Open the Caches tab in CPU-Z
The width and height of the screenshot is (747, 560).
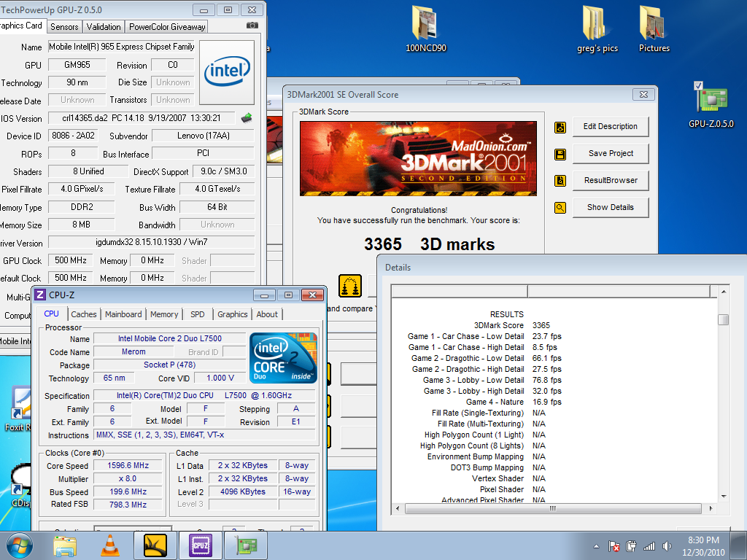(x=84, y=314)
